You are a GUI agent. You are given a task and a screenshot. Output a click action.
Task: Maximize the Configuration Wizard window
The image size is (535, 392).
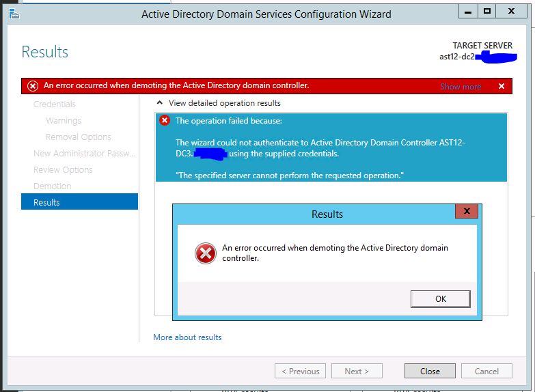coord(487,11)
